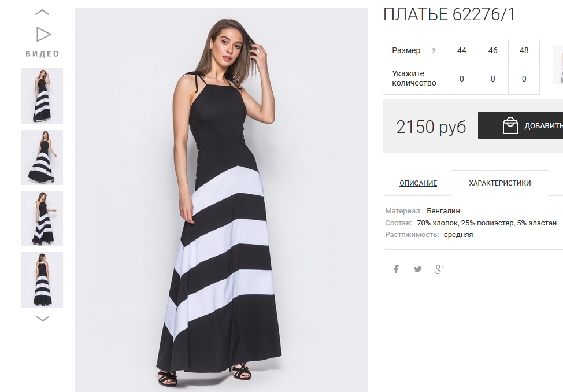563x392 pixels.
Task: Select the first dress thumbnail
Action: point(42,96)
